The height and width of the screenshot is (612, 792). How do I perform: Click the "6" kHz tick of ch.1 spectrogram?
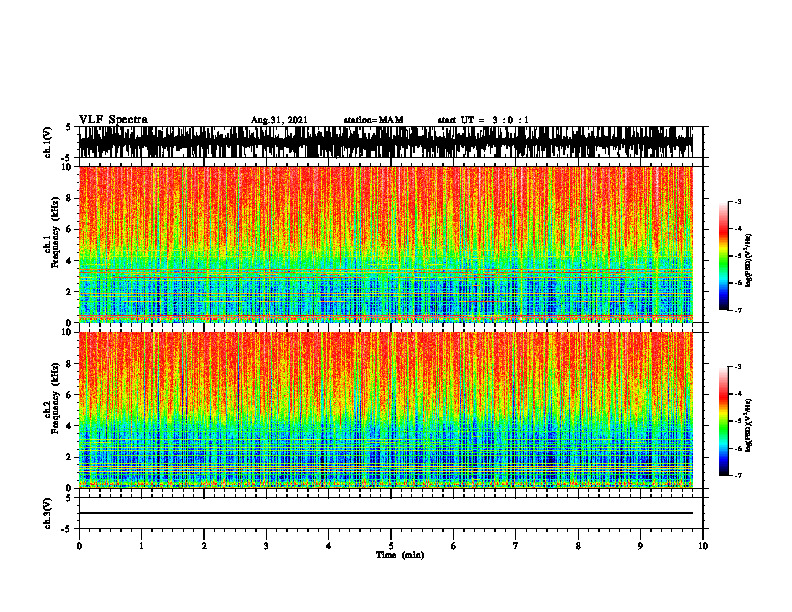click(70, 229)
